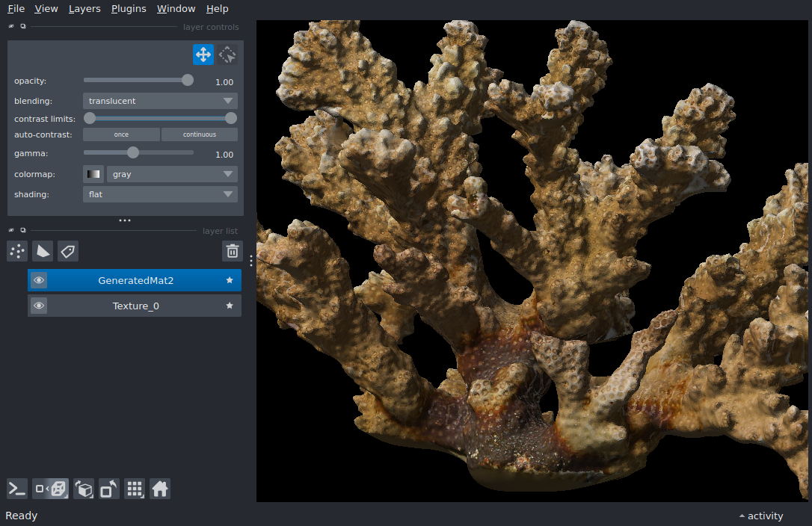
Task: Click the gamma value 1.00
Action: [x=224, y=155]
